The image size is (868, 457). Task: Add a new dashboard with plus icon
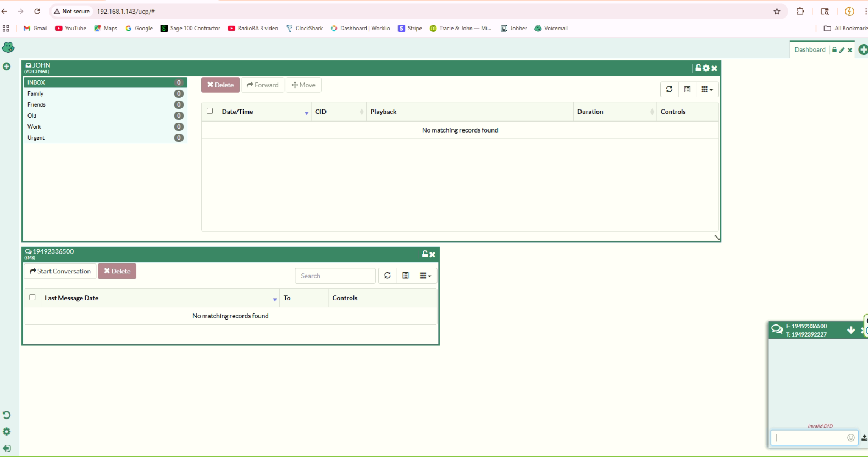click(863, 50)
